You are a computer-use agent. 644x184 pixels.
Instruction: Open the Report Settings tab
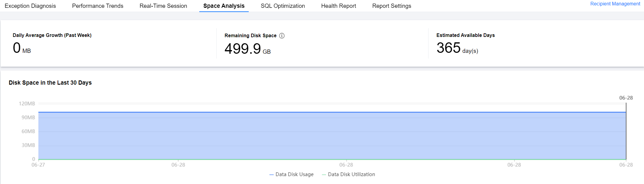point(392,6)
